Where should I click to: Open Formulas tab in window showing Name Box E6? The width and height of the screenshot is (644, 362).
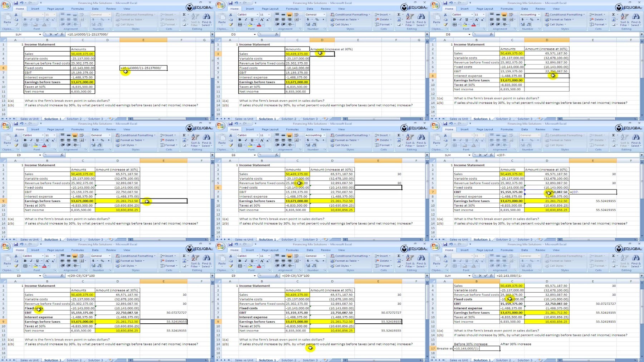(x=292, y=129)
